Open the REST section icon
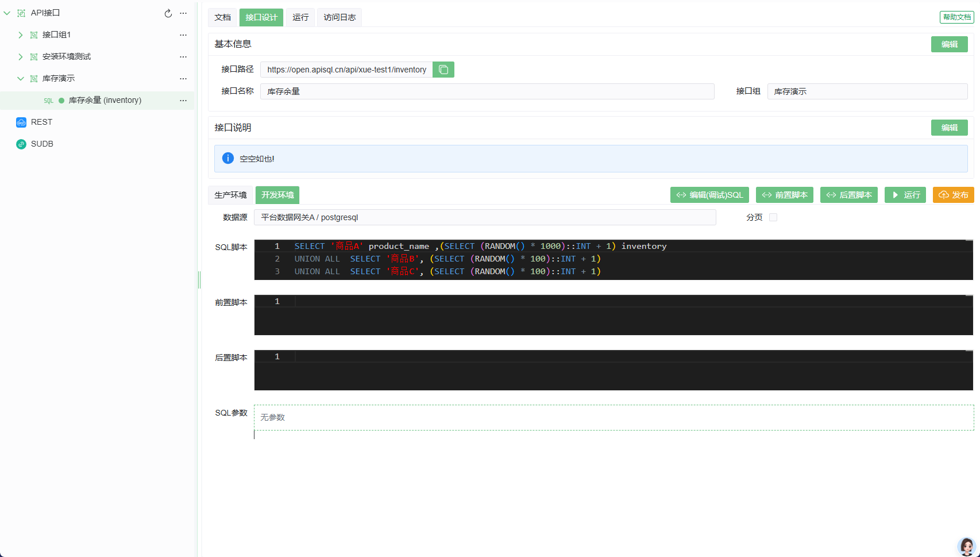Viewport: 980px width, 557px height. (21, 122)
